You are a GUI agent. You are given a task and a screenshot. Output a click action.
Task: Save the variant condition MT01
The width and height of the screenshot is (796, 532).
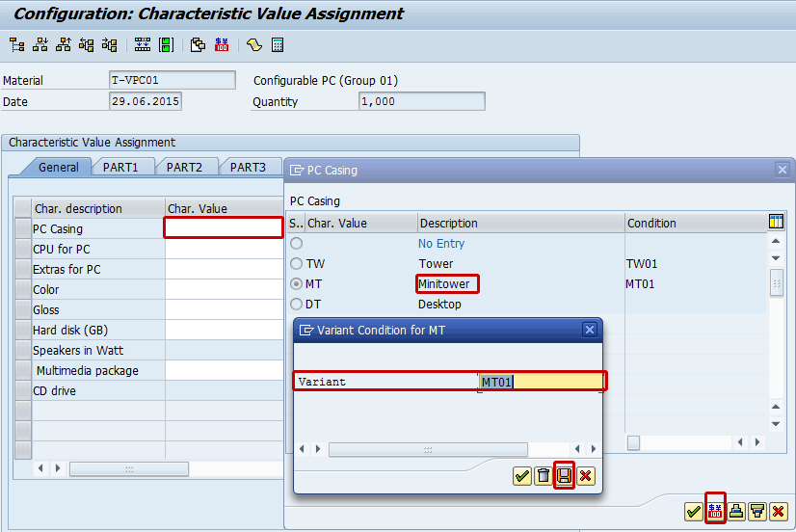click(x=564, y=476)
